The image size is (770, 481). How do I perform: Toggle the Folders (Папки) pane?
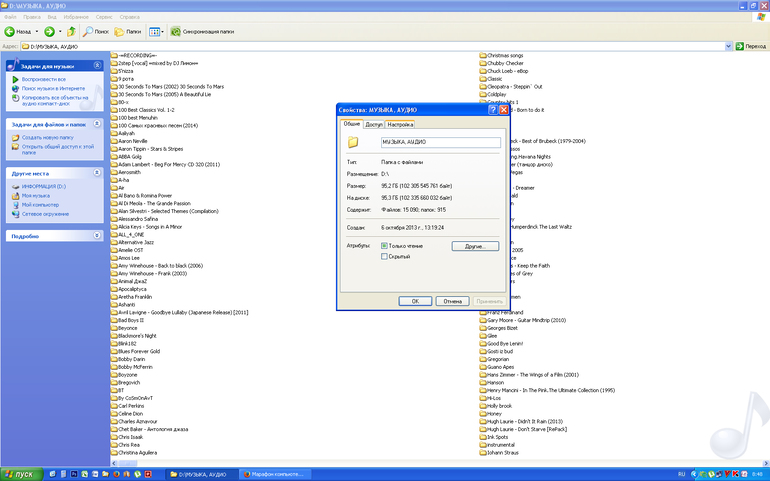[x=128, y=32]
